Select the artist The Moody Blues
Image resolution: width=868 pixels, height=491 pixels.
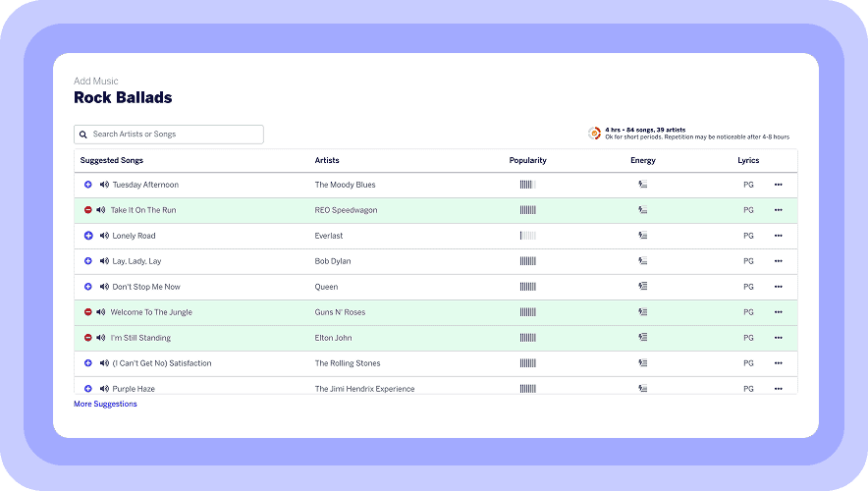[x=345, y=185]
